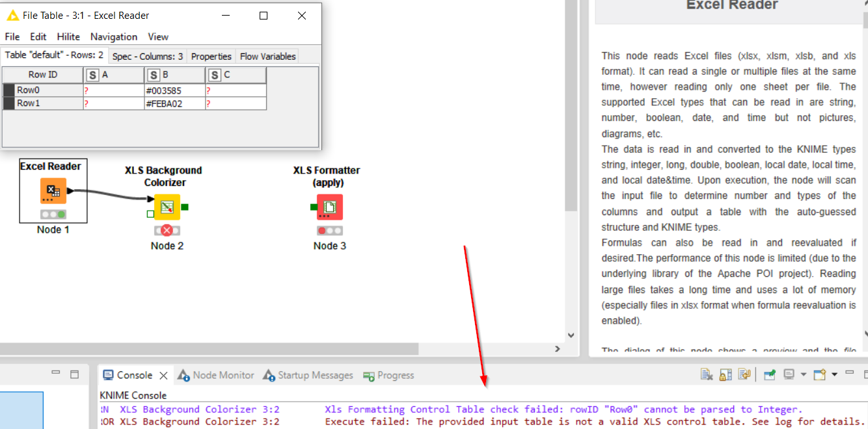The width and height of the screenshot is (868, 429).
Task: Click the workflow canvas scroll-right arrow
Action: pos(557,349)
